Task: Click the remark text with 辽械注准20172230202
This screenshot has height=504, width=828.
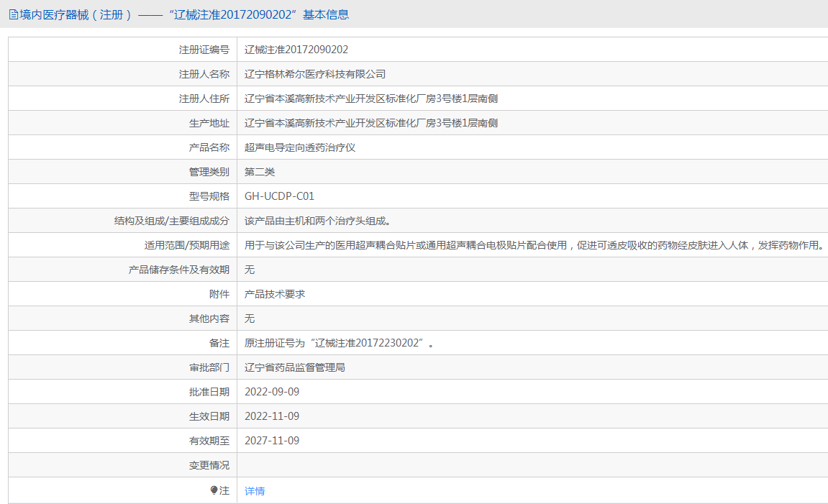Action: [338, 343]
